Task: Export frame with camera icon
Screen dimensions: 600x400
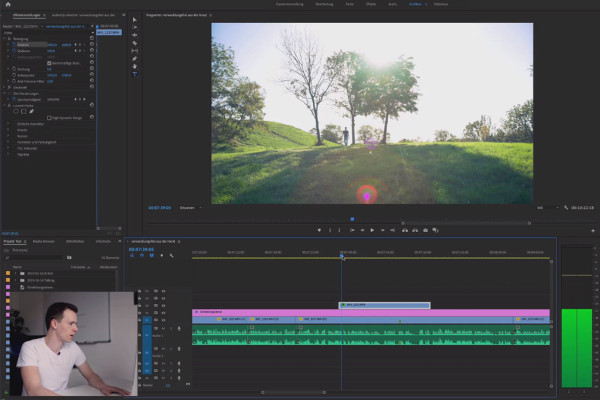Action: tap(425, 230)
